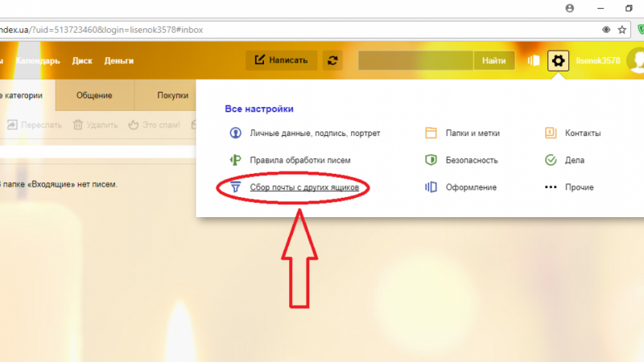Click the browser address bar URL
The width and height of the screenshot is (644, 362).
pos(101,30)
